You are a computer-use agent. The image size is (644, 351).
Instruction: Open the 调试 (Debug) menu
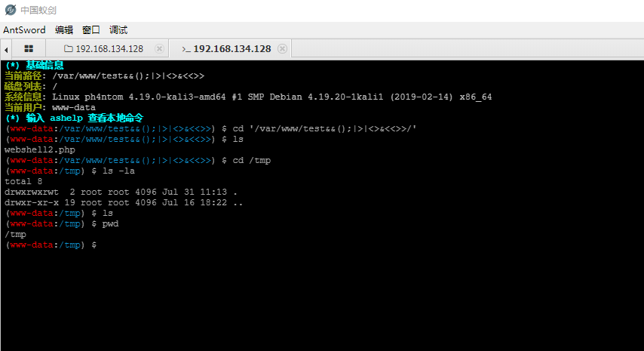pyautogui.click(x=118, y=30)
